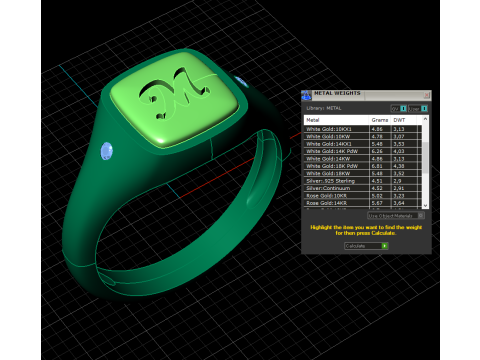
Task: Select the blue gemstone on ring shoulder
Action: tap(107, 151)
